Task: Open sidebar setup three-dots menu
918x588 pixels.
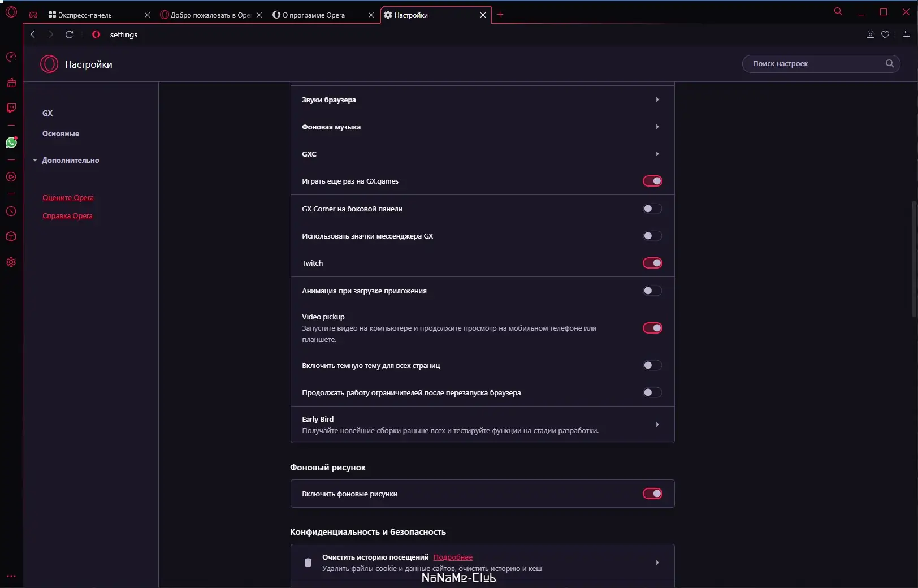Action: pos(11,576)
